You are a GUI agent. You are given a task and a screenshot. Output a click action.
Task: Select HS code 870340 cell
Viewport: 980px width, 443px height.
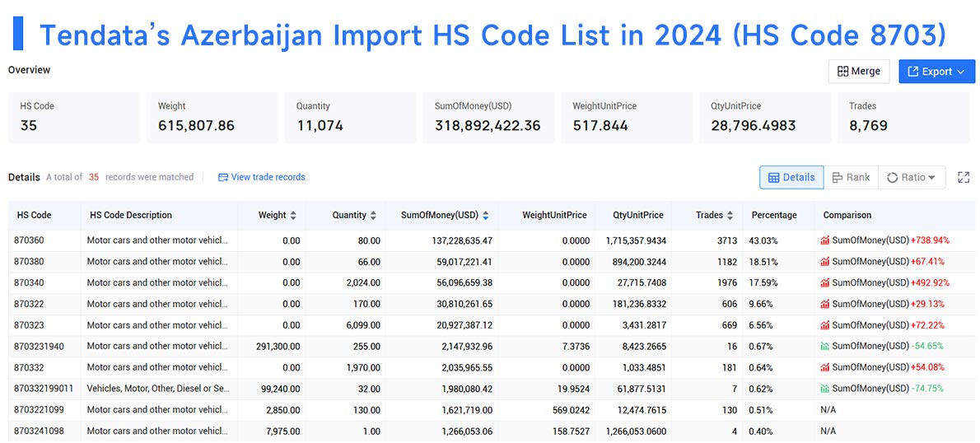(27, 282)
